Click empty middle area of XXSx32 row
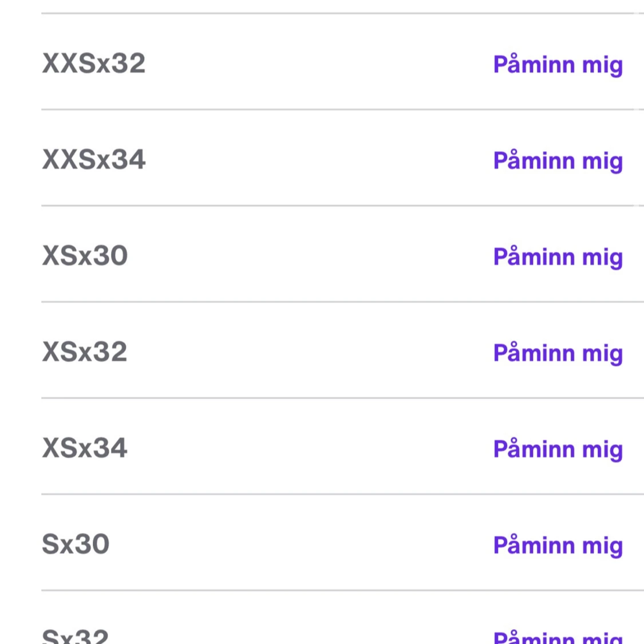644x644 pixels. point(315,63)
